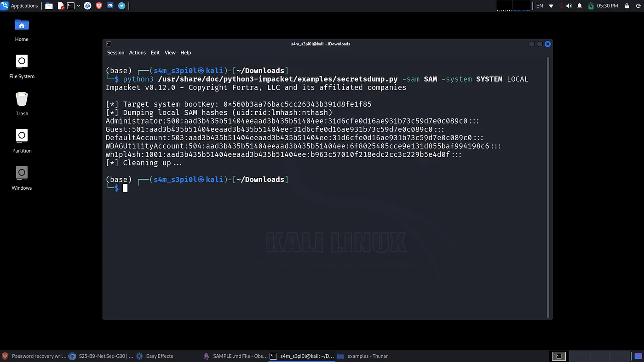This screenshot has height=362, width=644.
Task: Close the terminal window
Action: [547, 44]
